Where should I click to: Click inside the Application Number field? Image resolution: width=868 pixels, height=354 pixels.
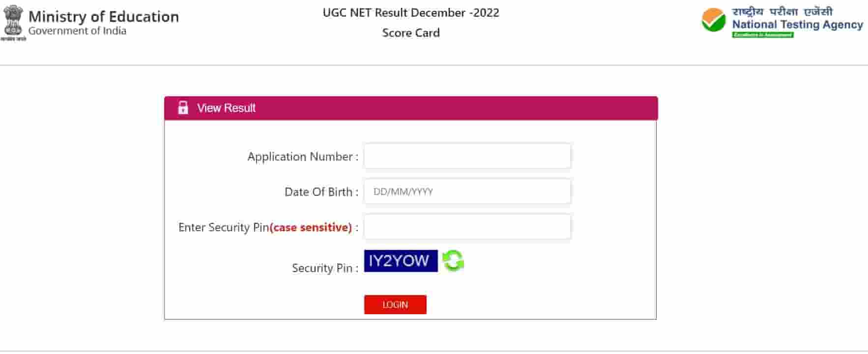tap(466, 156)
